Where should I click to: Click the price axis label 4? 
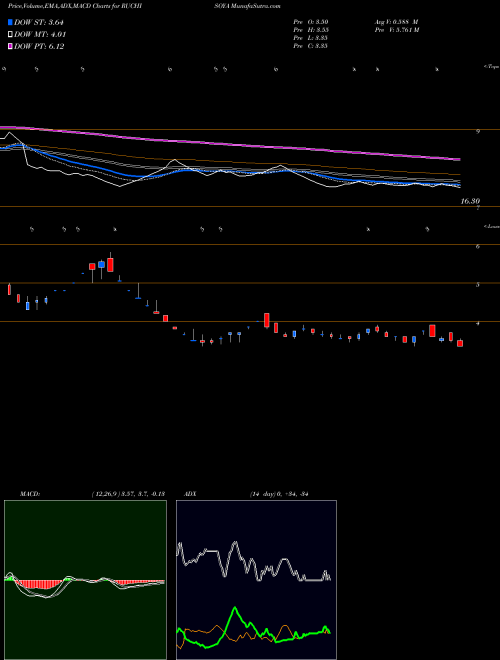478,323
